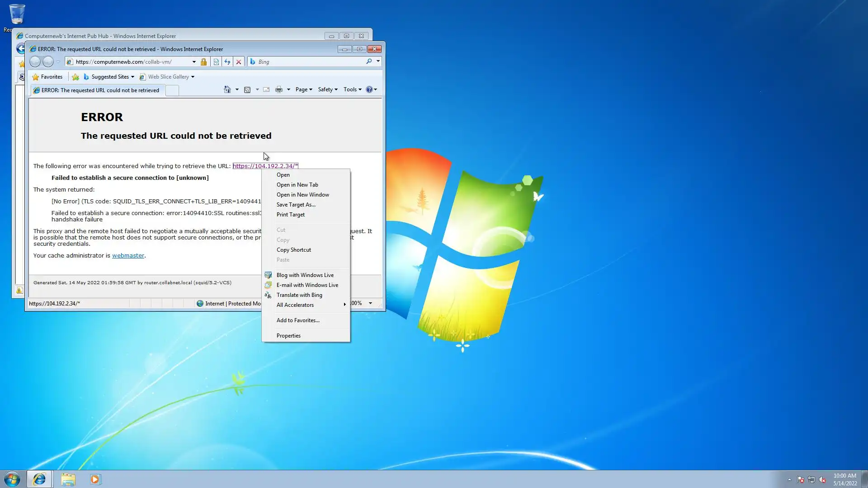The width and height of the screenshot is (868, 488).
Task: Select Open in New Tab
Action: [297, 185]
